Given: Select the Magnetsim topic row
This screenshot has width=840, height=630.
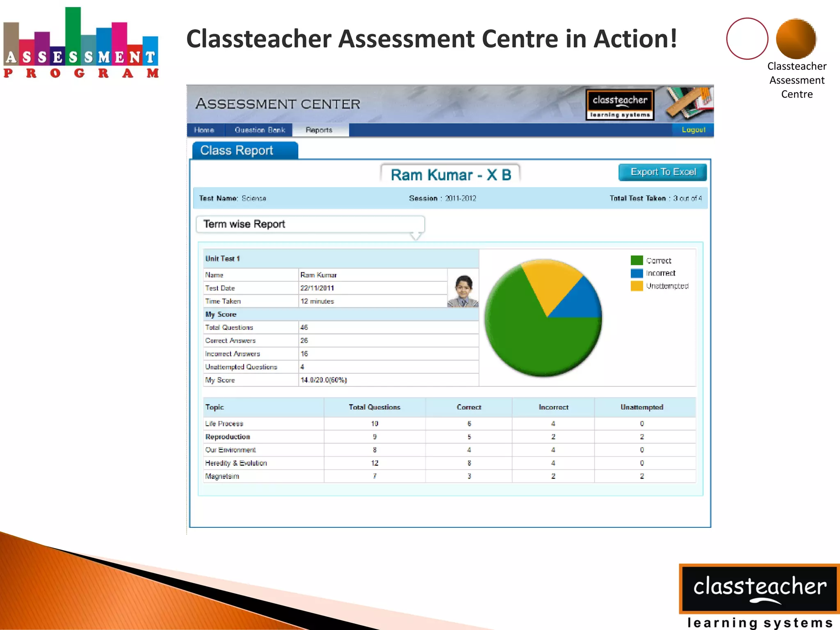Looking at the screenshot, I should [x=450, y=476].
